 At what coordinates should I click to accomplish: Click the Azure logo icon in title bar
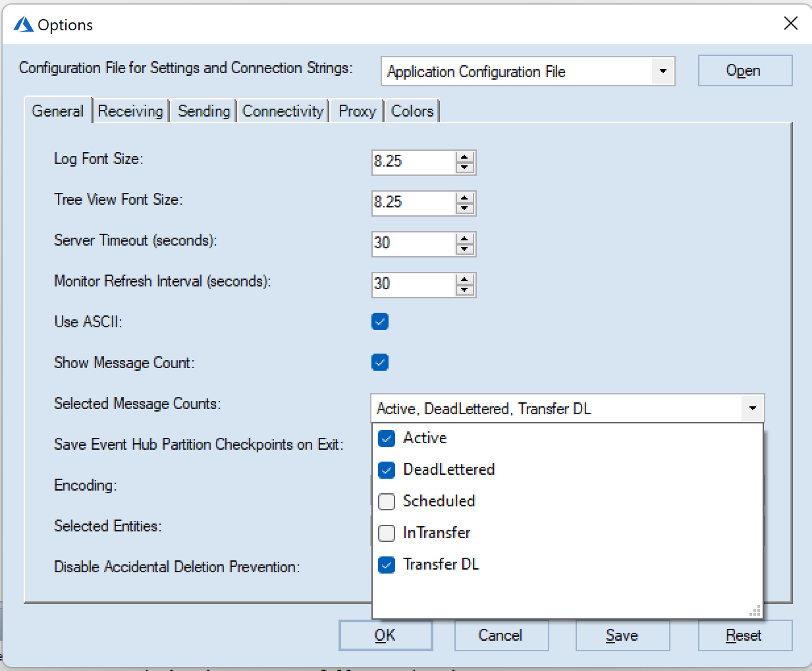point(24,24)
